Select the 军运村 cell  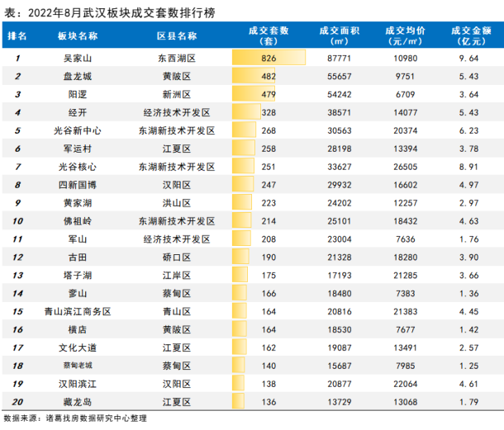coord(78,149)
